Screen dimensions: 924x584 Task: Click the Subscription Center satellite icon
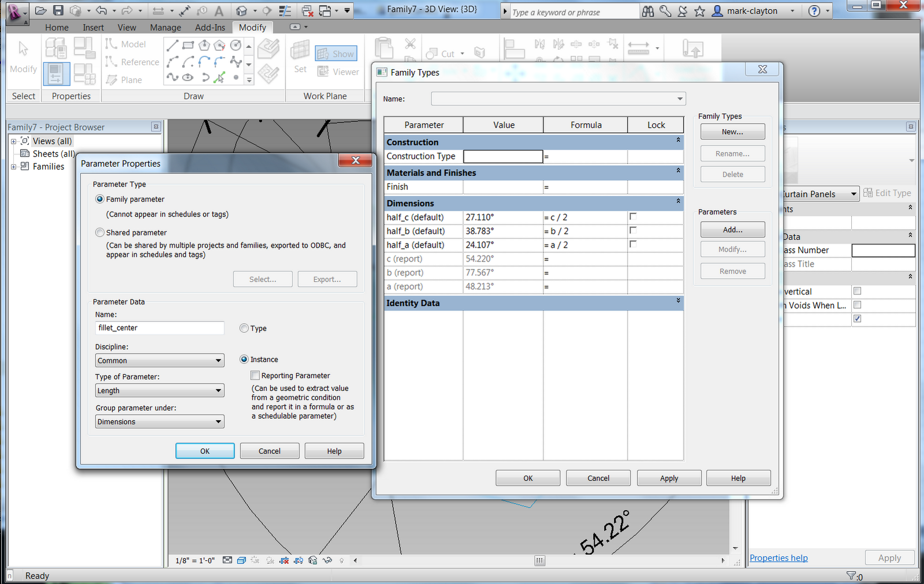(x=683, y=11)
